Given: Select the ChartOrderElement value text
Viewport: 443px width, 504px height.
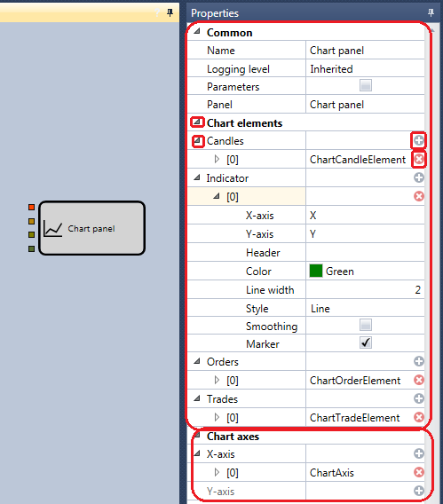Looking at the screenshot, I should (355, 381).
